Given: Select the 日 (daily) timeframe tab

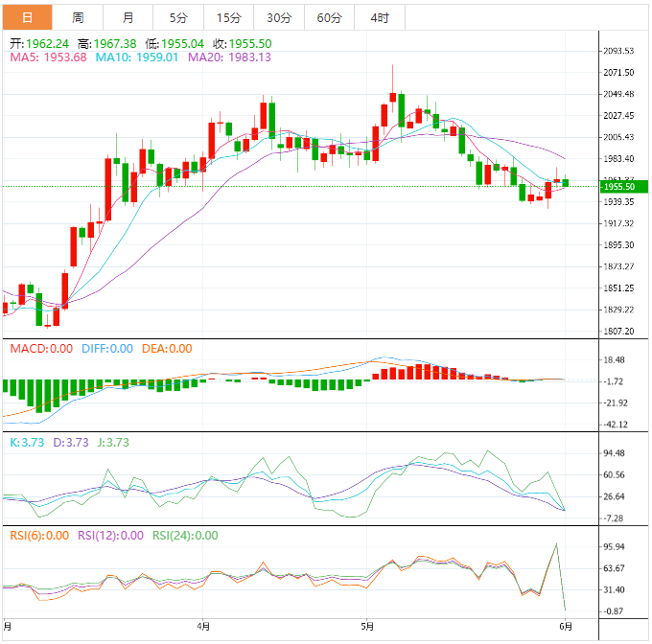Looking at the screenshot, I should [x=27, y=17].
